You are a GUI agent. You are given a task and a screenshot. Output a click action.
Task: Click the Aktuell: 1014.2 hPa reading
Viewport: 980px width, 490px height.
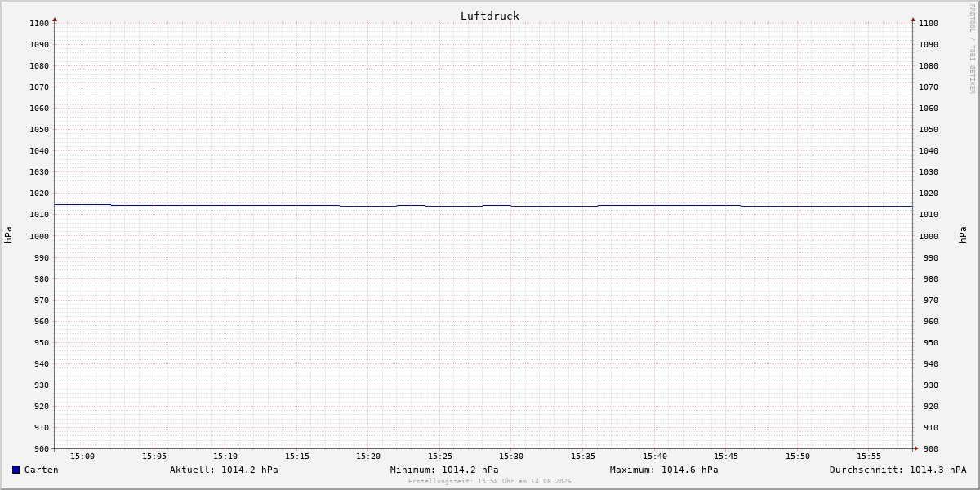224,470
